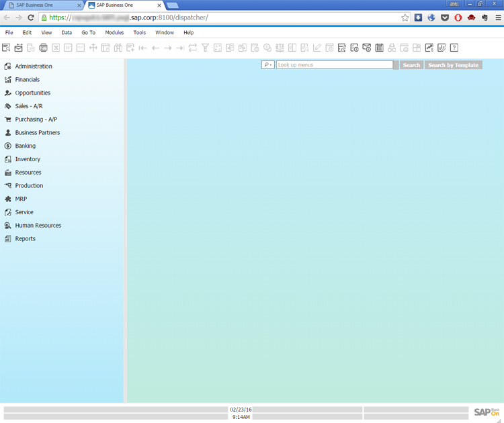
Task: Open the File menu
Action: [9, 32]
